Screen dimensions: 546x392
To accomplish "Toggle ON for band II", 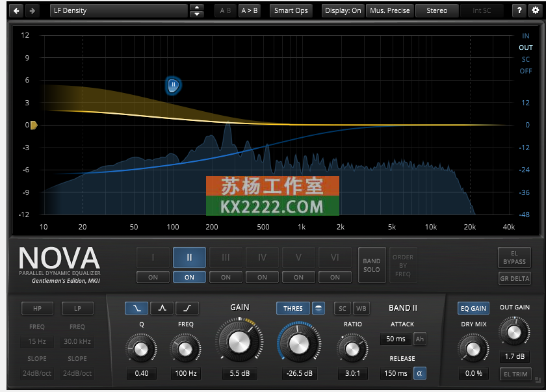I will tap(189, 277).
